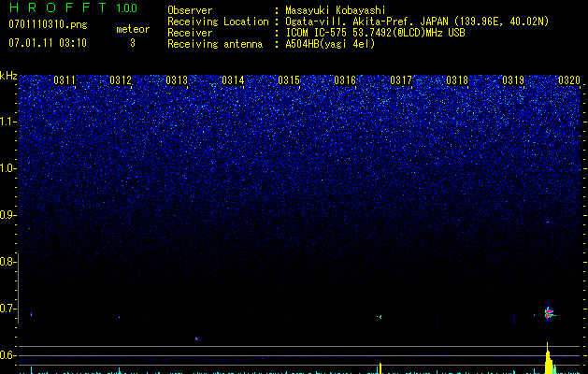Click the 0312 time marker
Image resolution: width=588 pixels, height=374 pixels.
coord(121,80)
